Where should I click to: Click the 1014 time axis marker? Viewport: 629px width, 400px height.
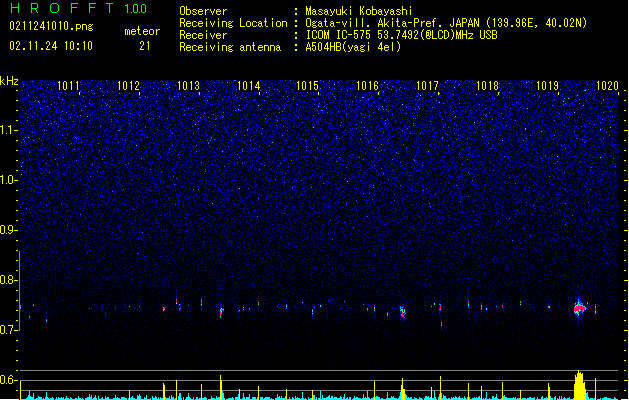[248, 86]
